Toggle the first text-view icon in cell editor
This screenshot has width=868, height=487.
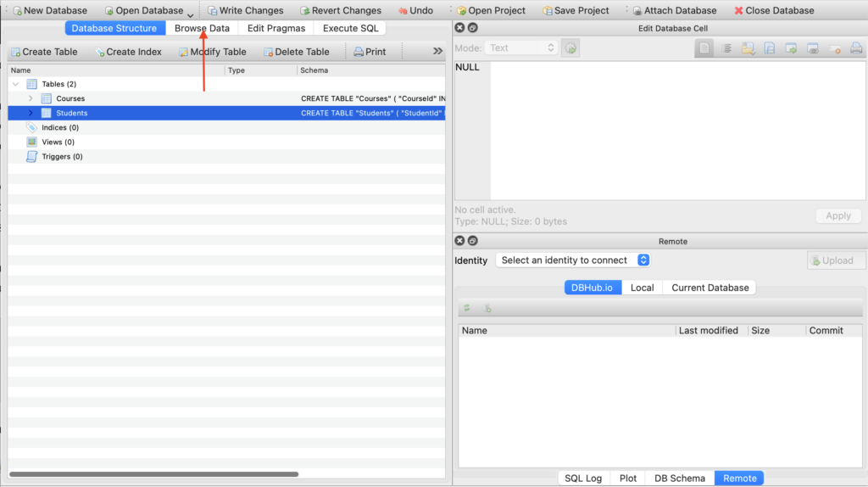pyautogui.click(x=704, y=48)
